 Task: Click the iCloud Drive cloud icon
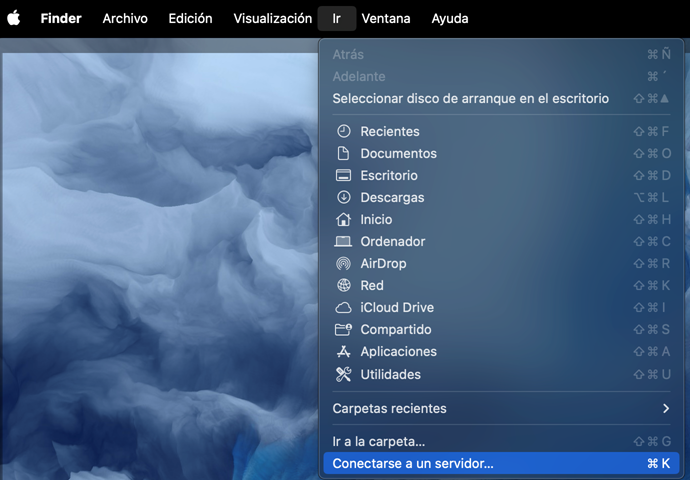coord(343,308)
